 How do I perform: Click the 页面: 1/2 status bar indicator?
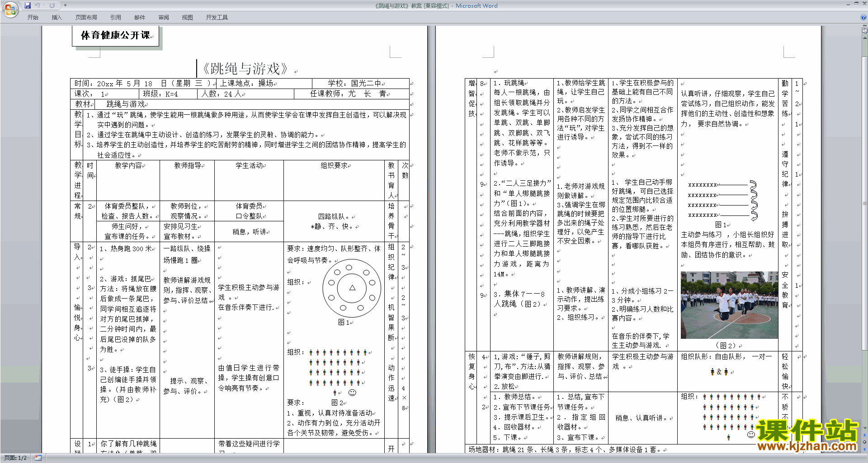pos(15,458)
